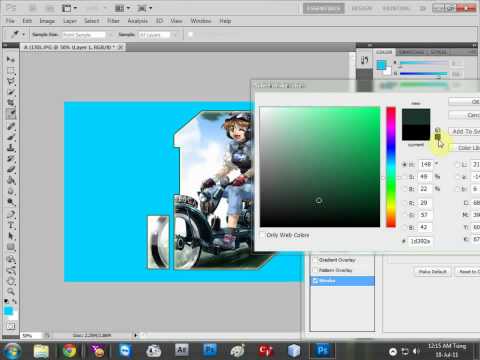Open the Layer menu
The height and width of the screenshot is (360, 480).
coord(70,21)
